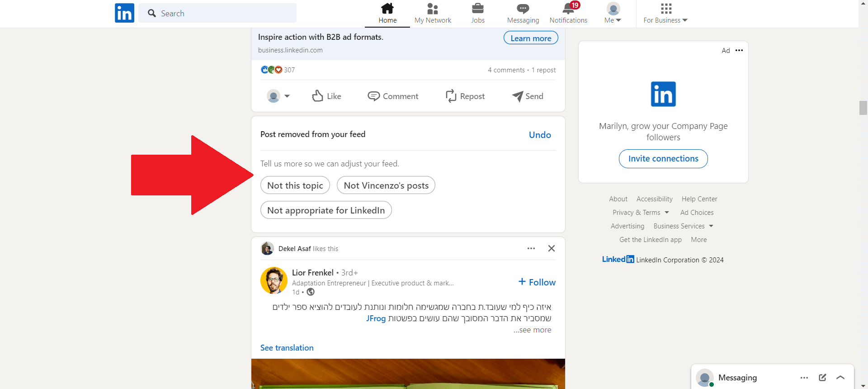Go to My Network page
868x389 pixels.
pyautogui.click(x=433, y=14)
